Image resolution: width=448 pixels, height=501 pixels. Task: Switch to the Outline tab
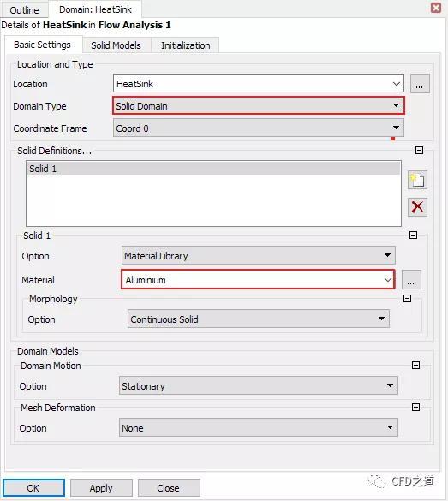click(24, 10)
